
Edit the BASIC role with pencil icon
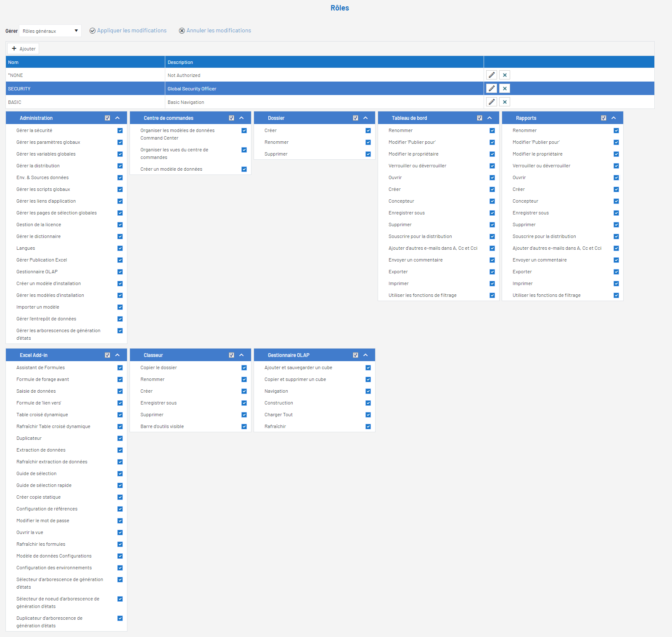point(492,102)
